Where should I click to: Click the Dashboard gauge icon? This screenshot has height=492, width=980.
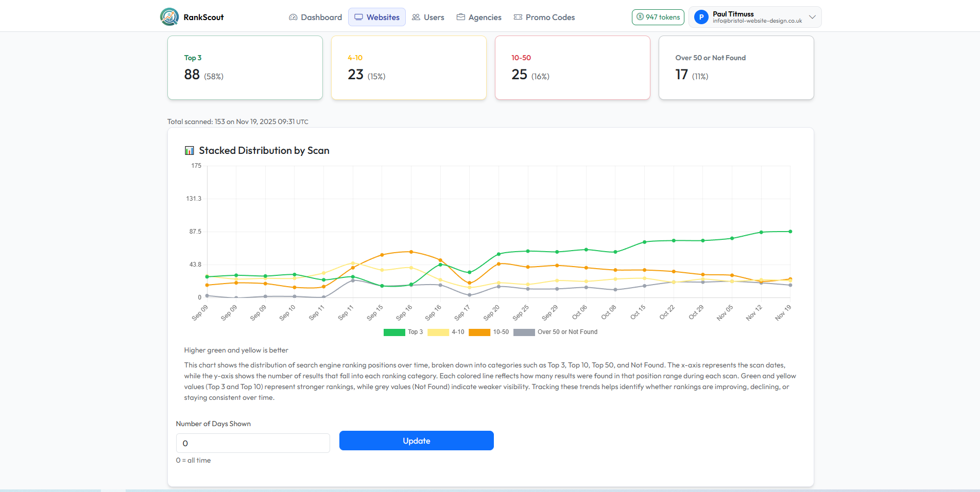(x=293, y=17)
